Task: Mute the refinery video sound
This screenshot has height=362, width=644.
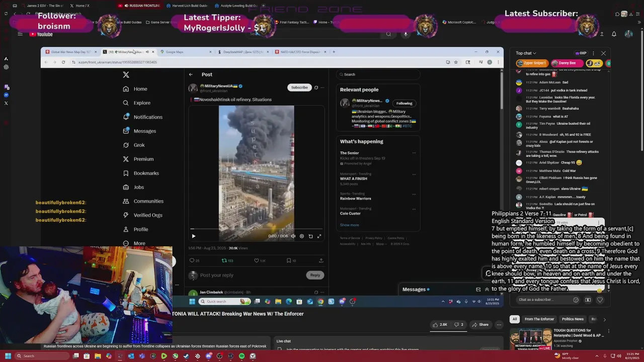Action: click(x=293, y=236)
